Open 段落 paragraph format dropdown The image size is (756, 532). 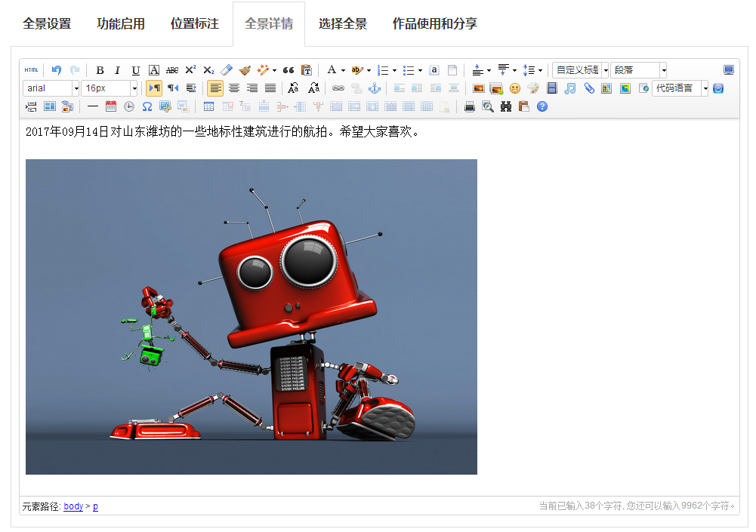[x=639, y=70]
